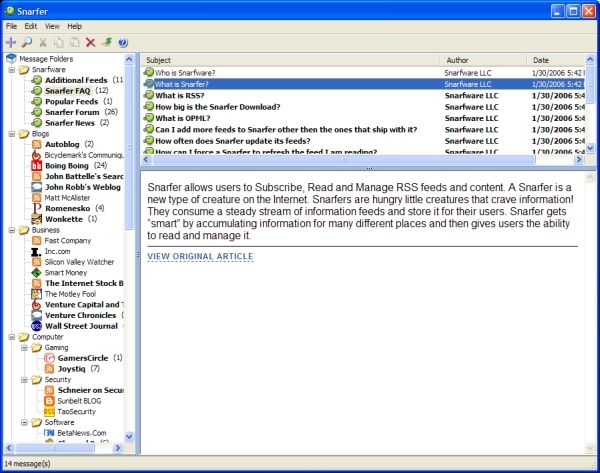
Task: Click the Copy toolbar icon
Action: (59, 42)
